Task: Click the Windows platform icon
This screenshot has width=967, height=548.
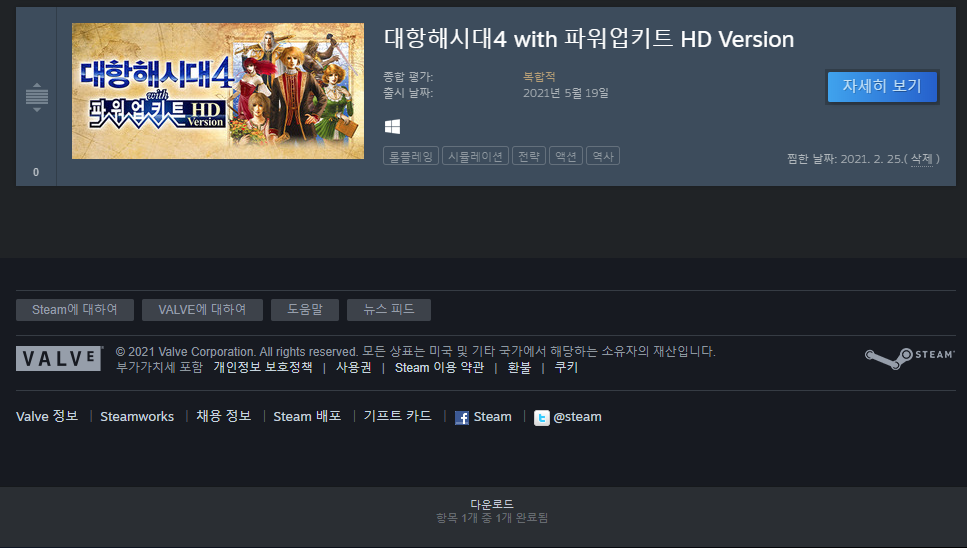Action: pyautogui.click(x=392, y=126)
